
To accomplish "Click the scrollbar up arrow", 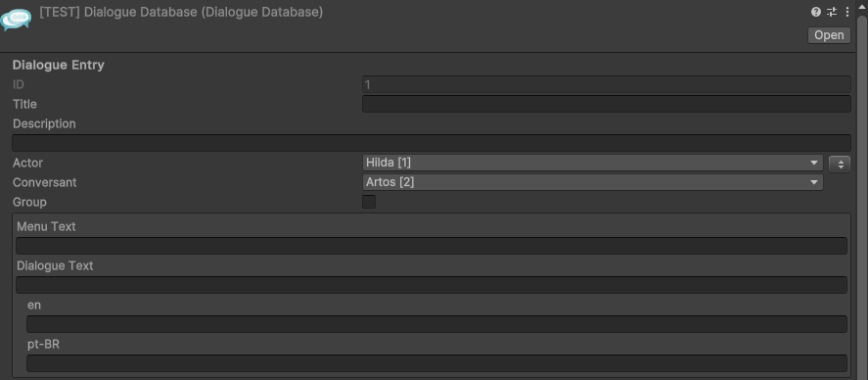I will coord(861,5).
